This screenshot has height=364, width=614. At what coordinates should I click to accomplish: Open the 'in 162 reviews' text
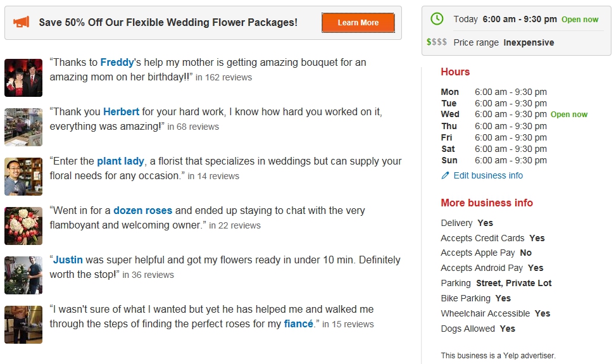click(223, 78)
